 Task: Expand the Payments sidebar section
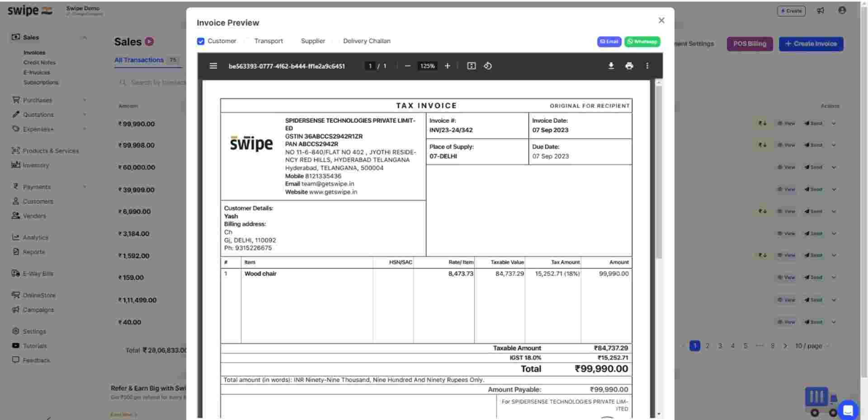85,187
